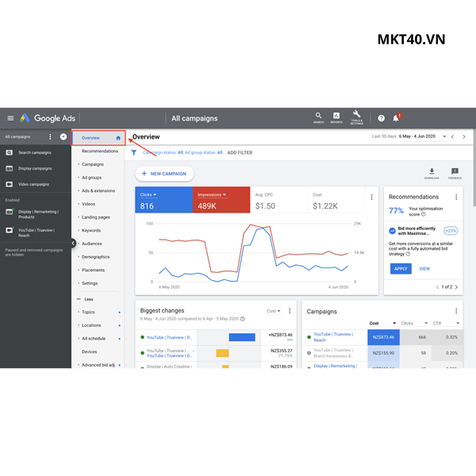Viewport: 476px width, 476px height.
Task: Collapse extra menu items with Less
Action: [x=86, y=299]
